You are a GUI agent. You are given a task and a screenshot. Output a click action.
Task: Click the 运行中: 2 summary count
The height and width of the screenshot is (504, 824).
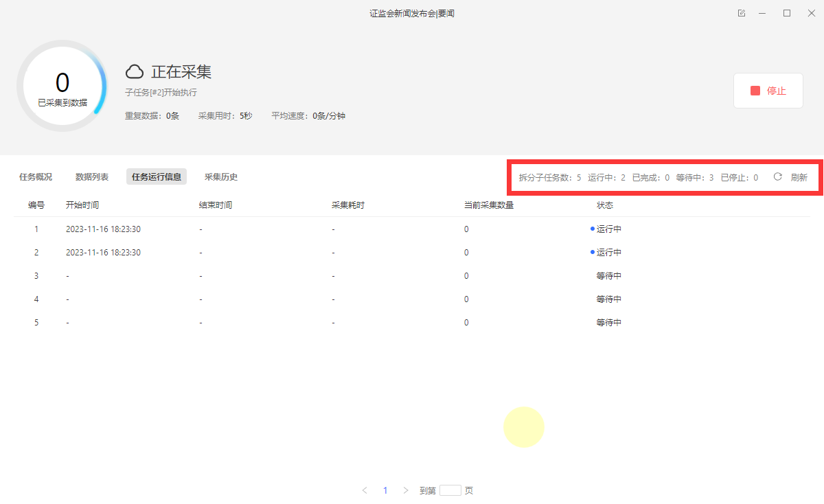(x=607, y=177)
